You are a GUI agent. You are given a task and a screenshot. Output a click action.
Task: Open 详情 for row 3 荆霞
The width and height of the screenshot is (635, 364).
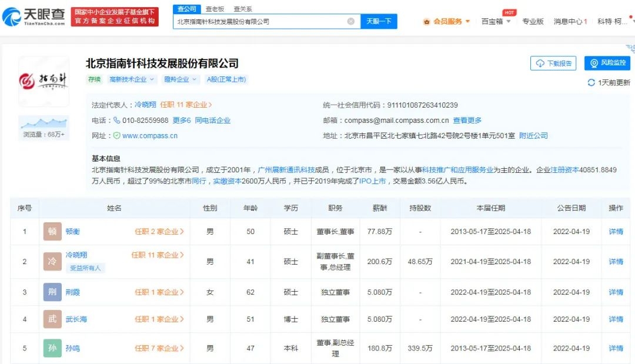[x=616, y=292]
